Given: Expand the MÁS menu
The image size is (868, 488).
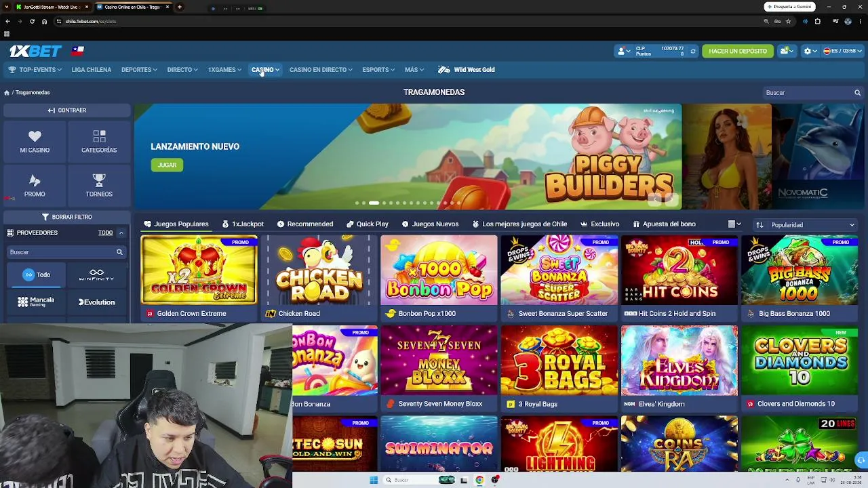Looking at the screenshot, I should click(x=414, y=70).
